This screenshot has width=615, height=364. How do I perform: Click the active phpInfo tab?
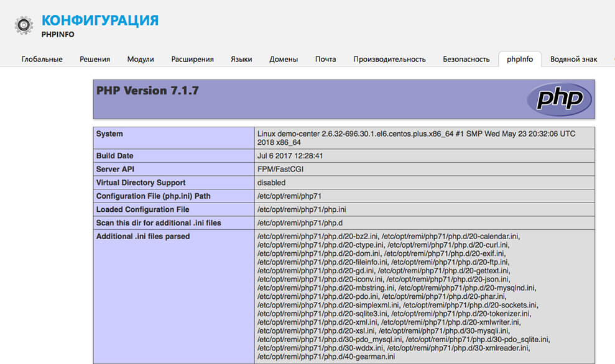pos(520,59)
